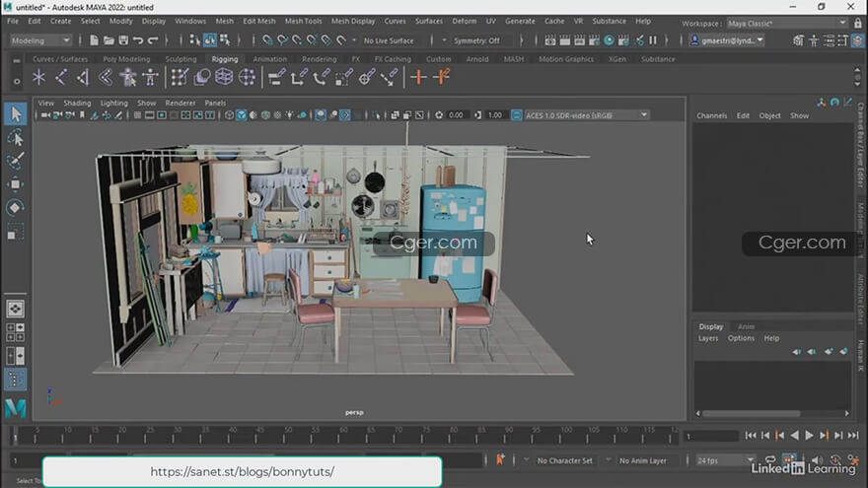This screenshot has height=488, width=868.
Task: Activate the Paint Selection tool
Action: 16,161
